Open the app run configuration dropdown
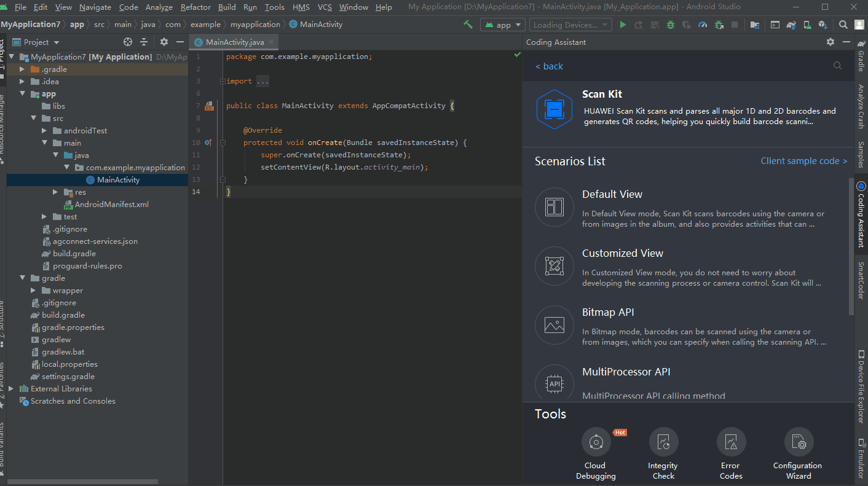Viewport: 868px width, 486px height. point(503,25)
